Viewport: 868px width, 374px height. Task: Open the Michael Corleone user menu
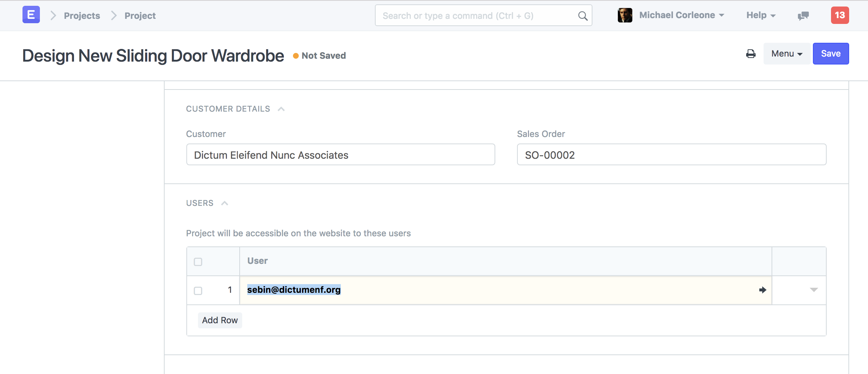pos(681,15)
